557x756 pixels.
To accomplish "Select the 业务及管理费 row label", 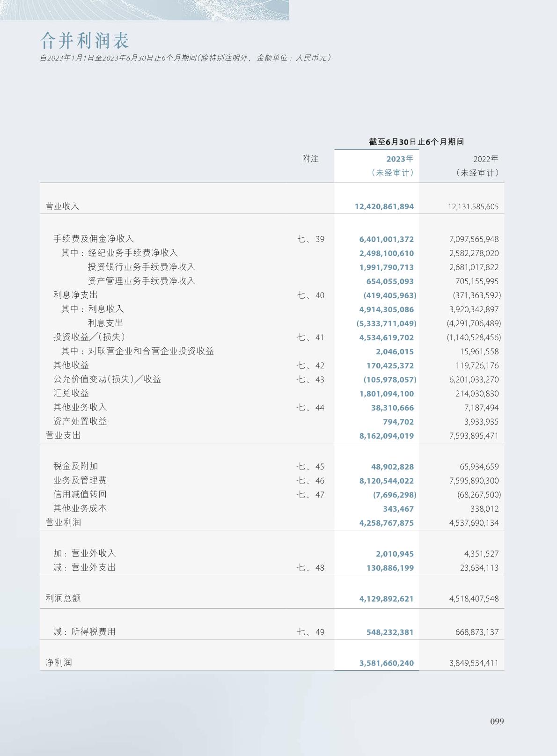I will [80, 481].
